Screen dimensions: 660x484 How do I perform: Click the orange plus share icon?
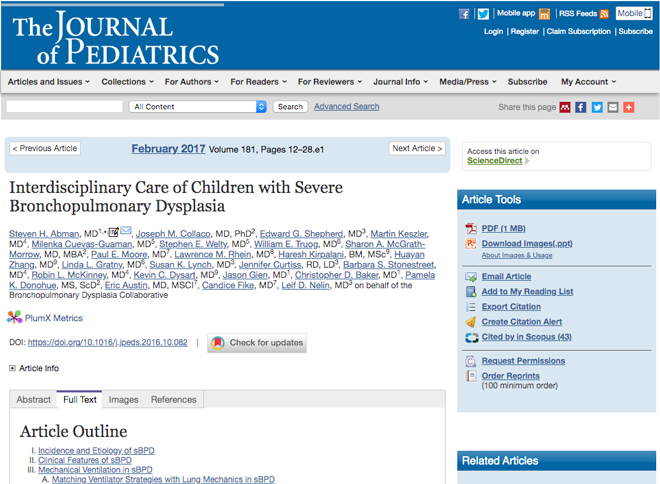pos(629,107)
